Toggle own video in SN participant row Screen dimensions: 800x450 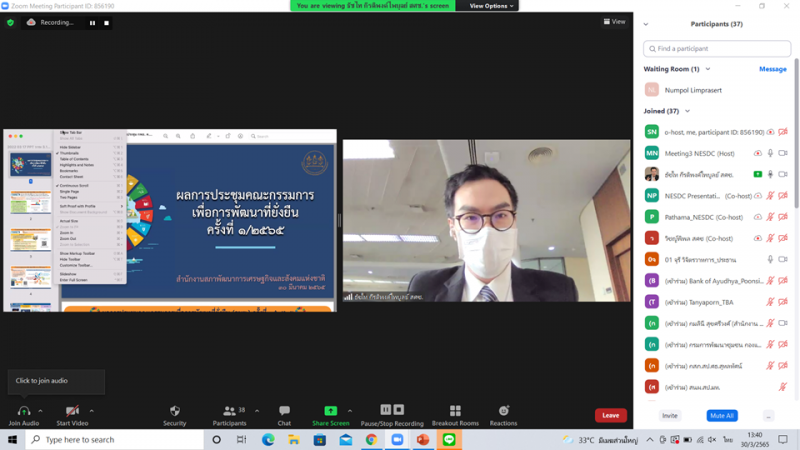click(x=783, y=132)
